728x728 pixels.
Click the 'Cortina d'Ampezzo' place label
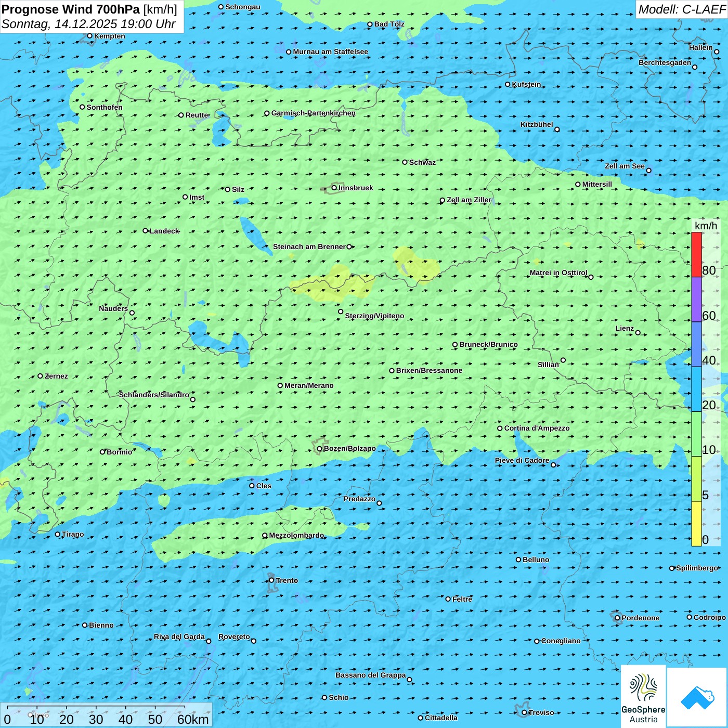(537, 428)
